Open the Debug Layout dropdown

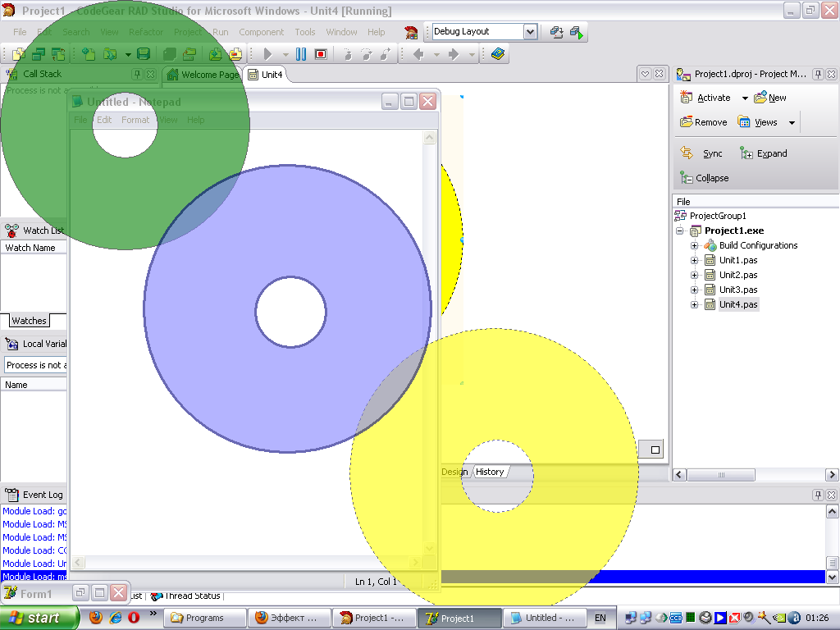click(x=530, y=32)
